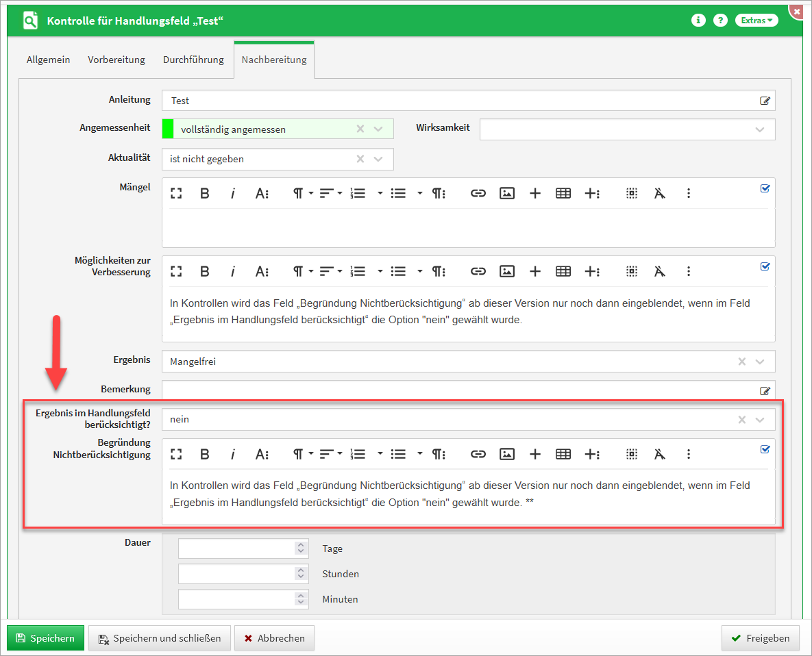Insert an image in Möglichkeiten zur Verbesserung editor
Viewport: 812px width, 656px height.
506,271
